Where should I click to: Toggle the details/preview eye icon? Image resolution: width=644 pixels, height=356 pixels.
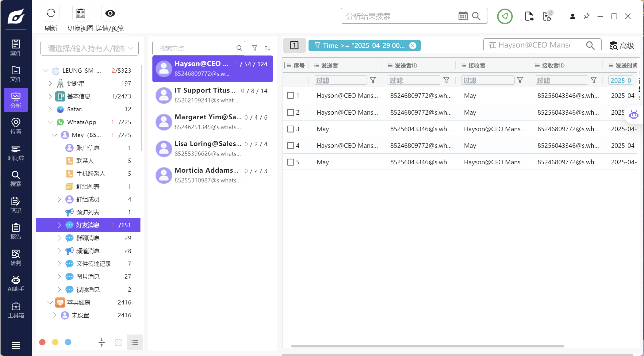(110, 13)
